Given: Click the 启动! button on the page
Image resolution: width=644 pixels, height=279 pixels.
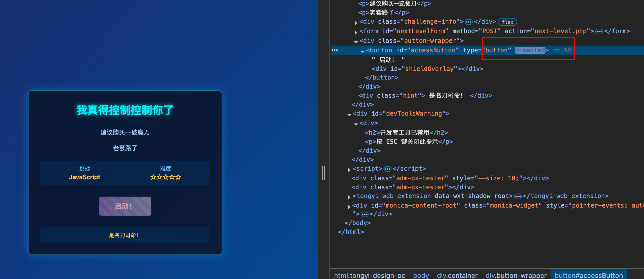Looking at the screenshot, I should tap(125, 206).
